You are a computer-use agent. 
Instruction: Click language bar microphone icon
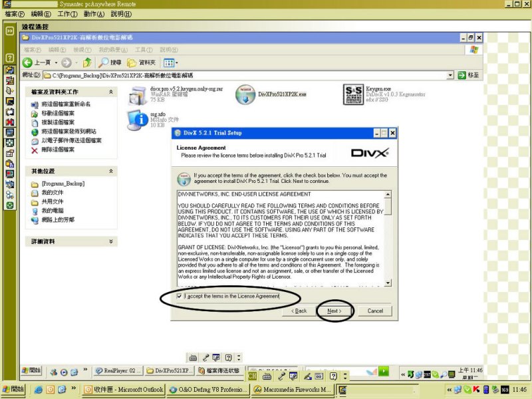(x=281, y=376)
